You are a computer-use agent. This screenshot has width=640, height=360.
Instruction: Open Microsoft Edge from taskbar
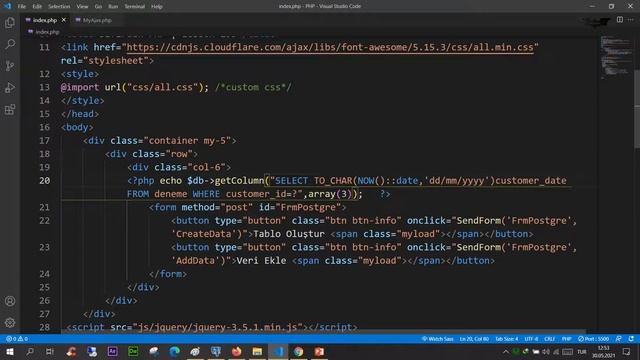174,351
